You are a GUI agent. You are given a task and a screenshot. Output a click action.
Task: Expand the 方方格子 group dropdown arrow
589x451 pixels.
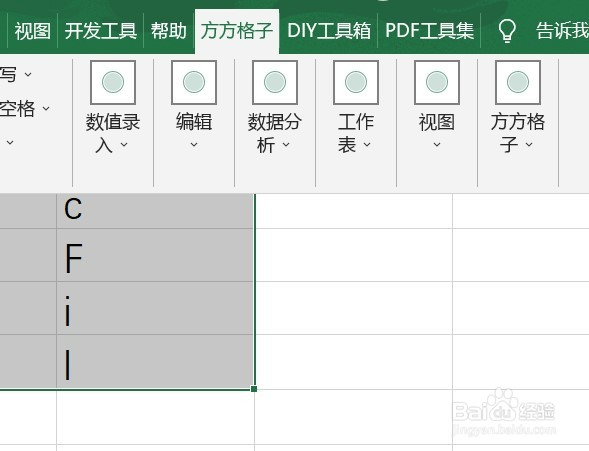[x=529, y=145]
